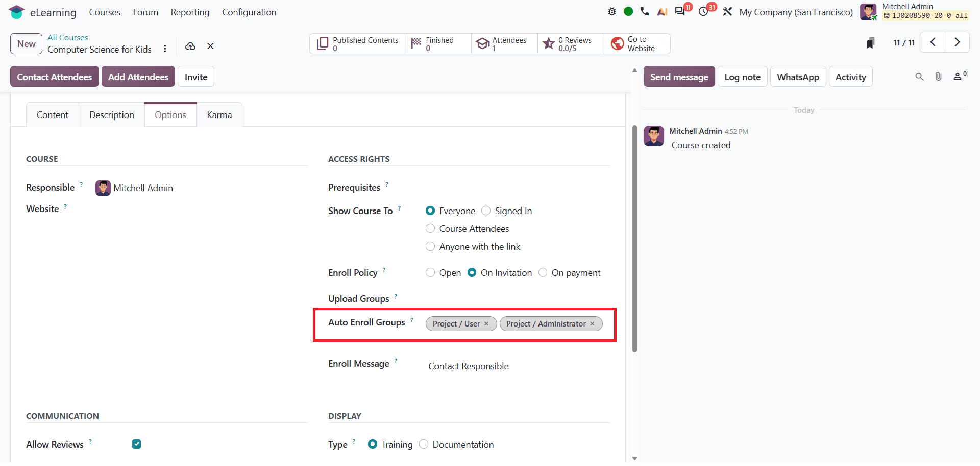The height and width of the screenshot is (466, 980).
Task: Open the AI assistant icon
Action: coord(662,12)
